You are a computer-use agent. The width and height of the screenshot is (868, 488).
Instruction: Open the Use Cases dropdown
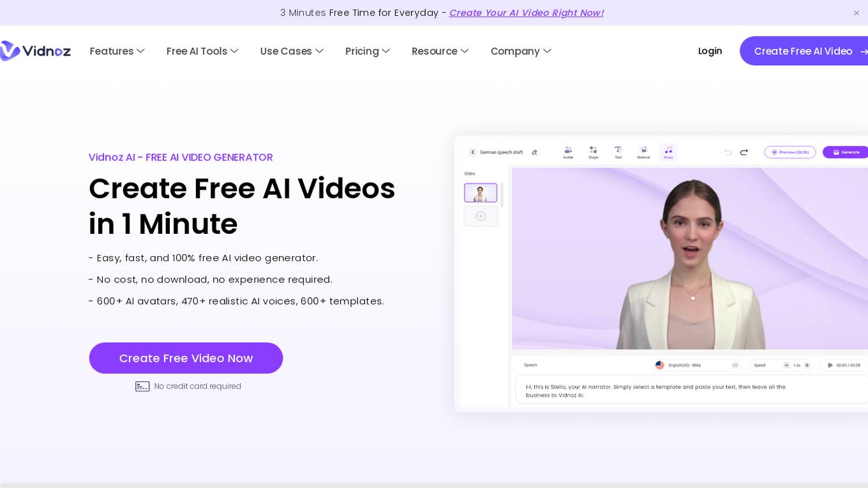[x=292, y=51]
